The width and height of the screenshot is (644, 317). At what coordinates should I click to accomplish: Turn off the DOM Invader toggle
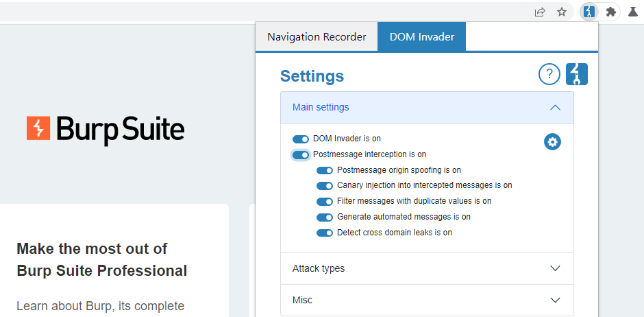click(x=301, y=139)
